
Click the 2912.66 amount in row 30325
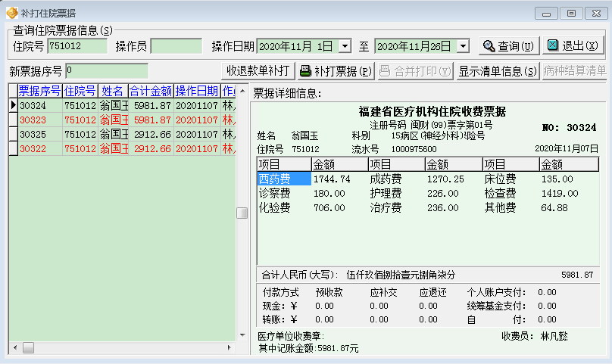pyautogui.click(x=152, y=134)
